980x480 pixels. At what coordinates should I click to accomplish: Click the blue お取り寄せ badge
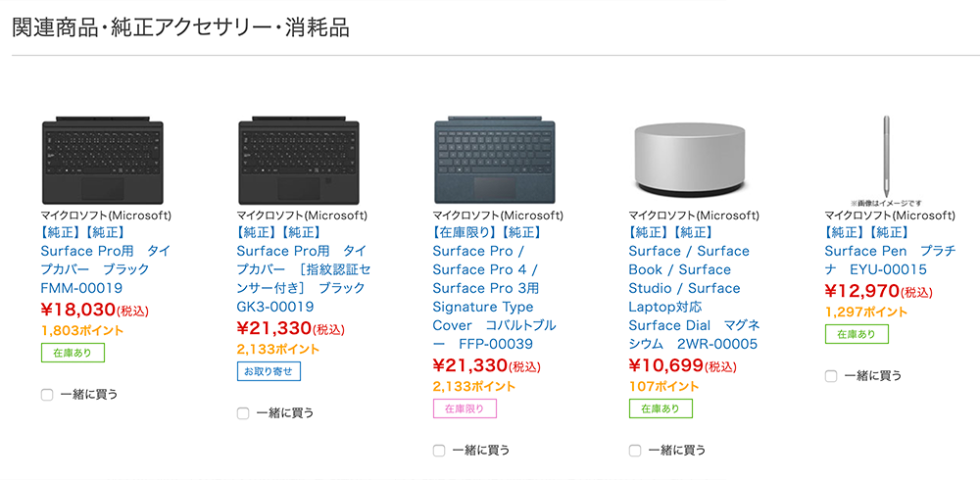coord(269,371)
